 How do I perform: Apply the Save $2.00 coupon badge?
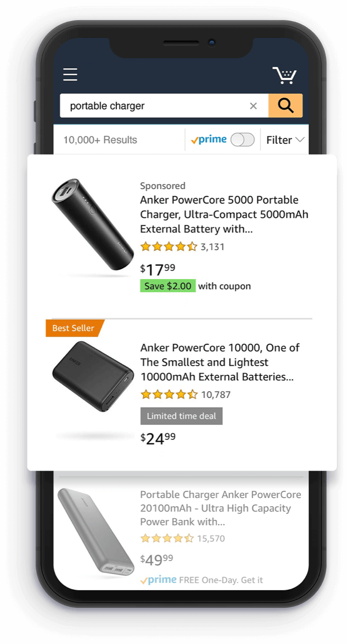coord(168,286)
